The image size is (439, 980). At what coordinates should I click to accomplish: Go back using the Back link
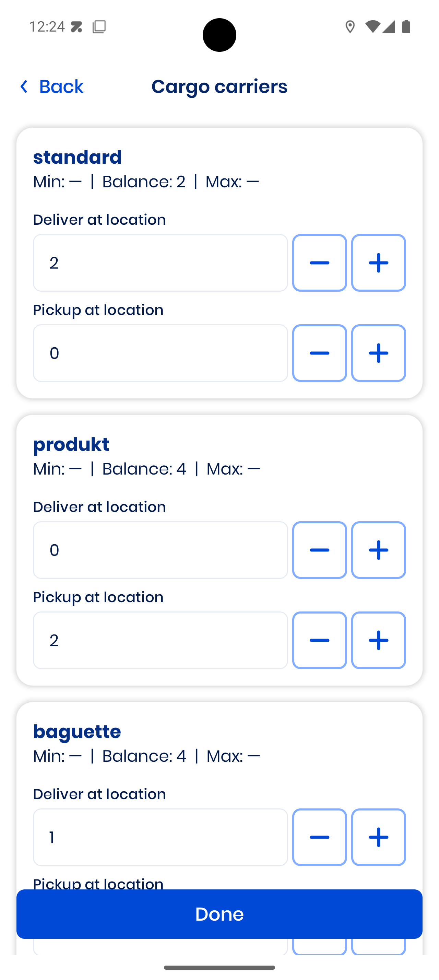click(x=61, y=87)
